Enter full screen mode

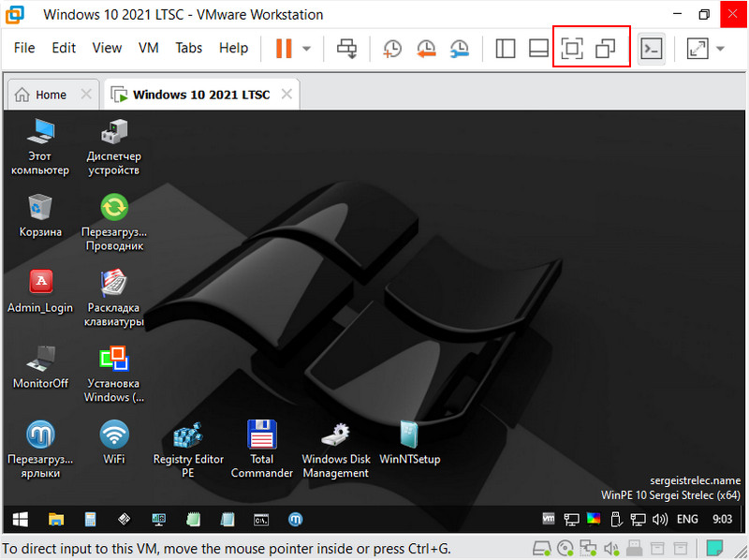[x=572, y=49]
